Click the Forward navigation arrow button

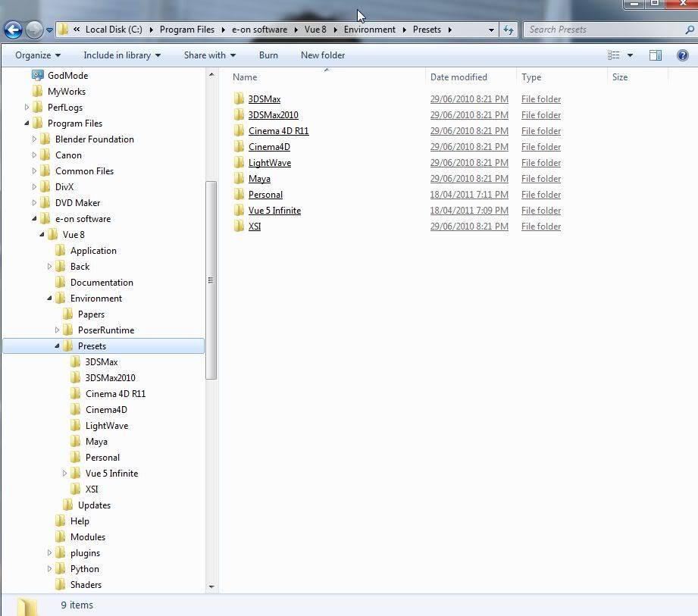34,30
